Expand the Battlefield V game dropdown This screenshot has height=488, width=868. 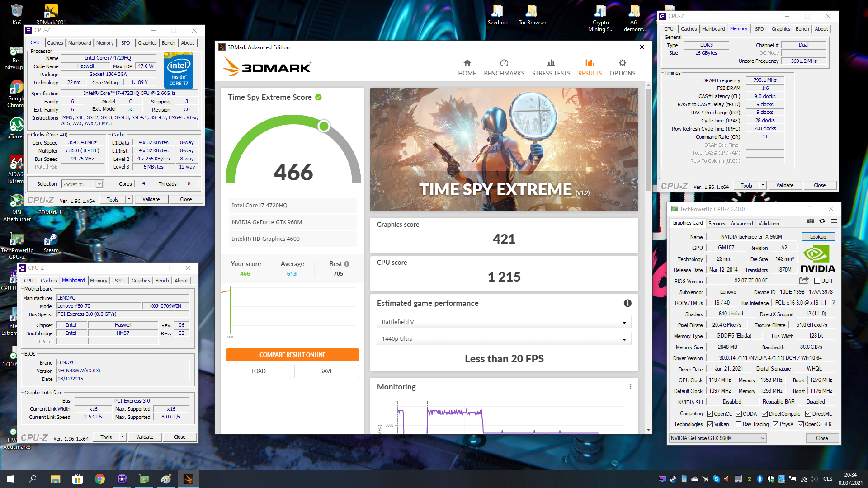(504, 322)
